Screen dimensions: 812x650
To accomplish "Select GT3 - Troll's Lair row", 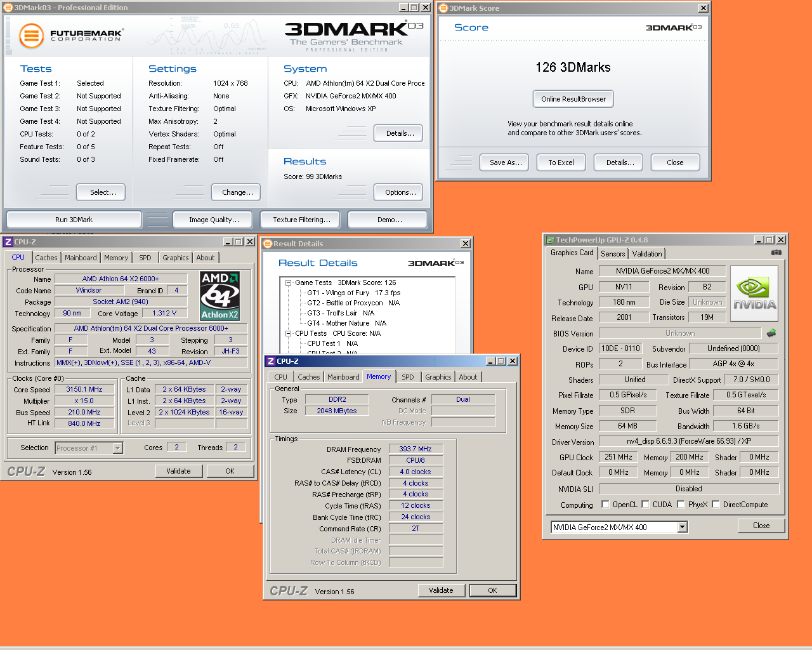I will pos(341,313).
